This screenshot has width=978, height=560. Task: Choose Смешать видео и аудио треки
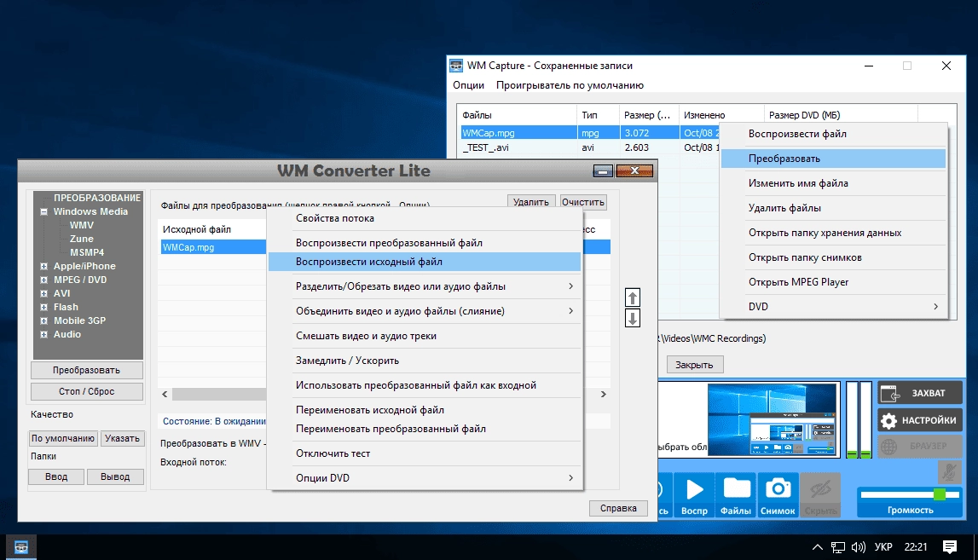(x=424, y=336)
